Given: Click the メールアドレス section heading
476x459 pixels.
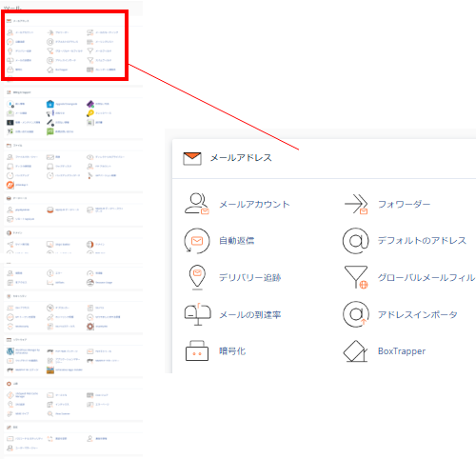Looking at the screenshot, I should click(x=241, y=158).
